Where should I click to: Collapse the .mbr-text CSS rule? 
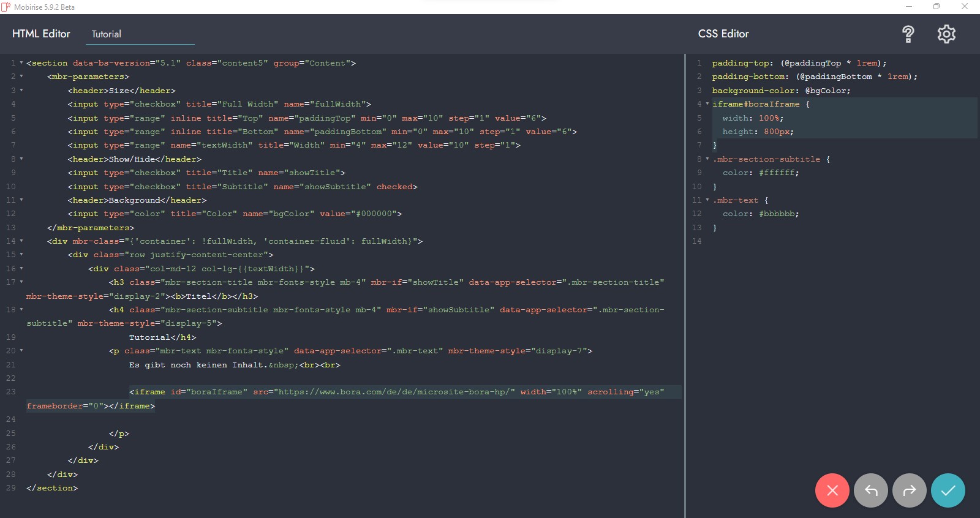[x=707, y=200]
